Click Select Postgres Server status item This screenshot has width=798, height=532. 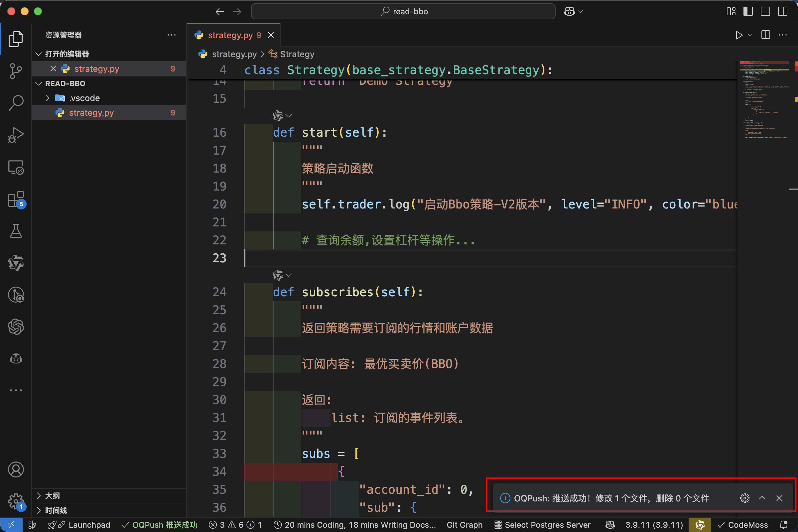coord(542,525)
